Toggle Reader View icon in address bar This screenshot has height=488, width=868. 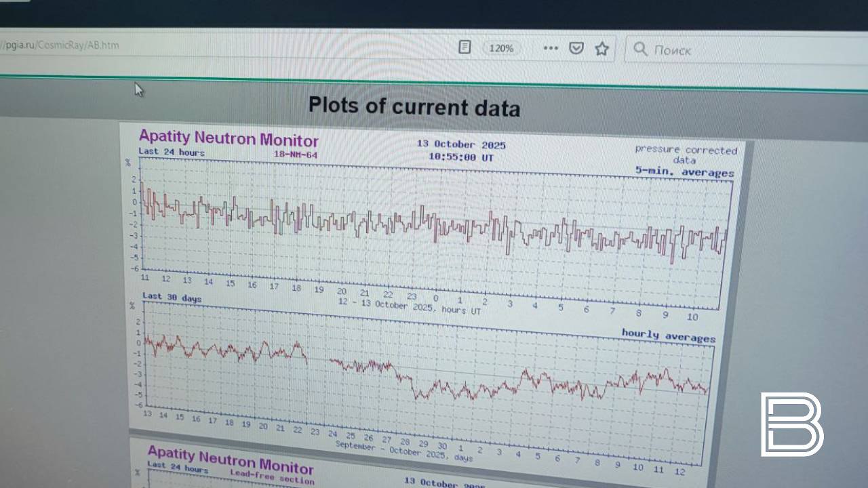(465, 47)
